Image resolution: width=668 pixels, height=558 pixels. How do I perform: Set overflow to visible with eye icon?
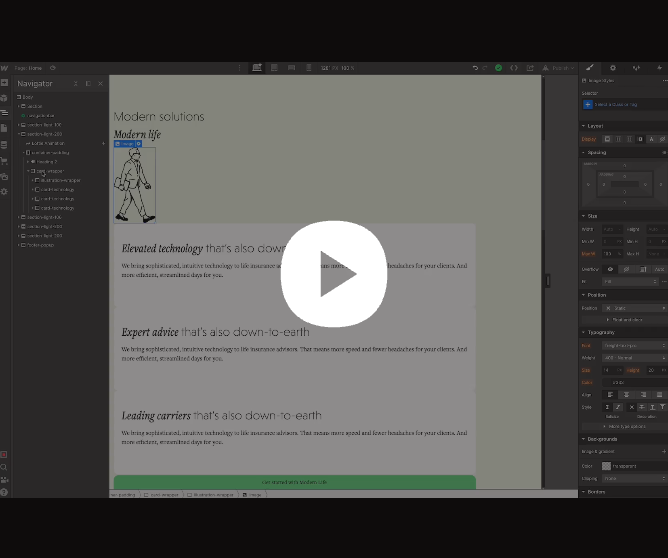[610, 269]
